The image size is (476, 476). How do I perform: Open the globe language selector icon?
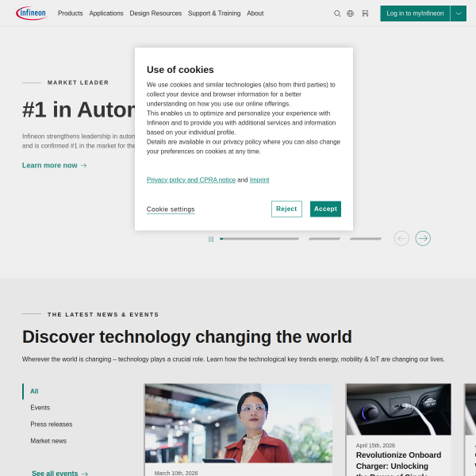pyautogui.click(x=351, y=13)
